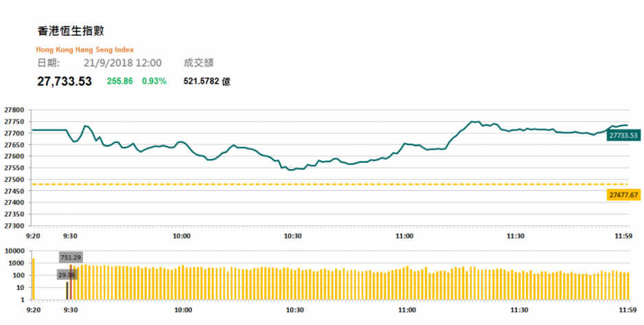Select the date value 21/9/2018 12:00
This screenshot has height=325, width=644.
[x=122, y=63]
